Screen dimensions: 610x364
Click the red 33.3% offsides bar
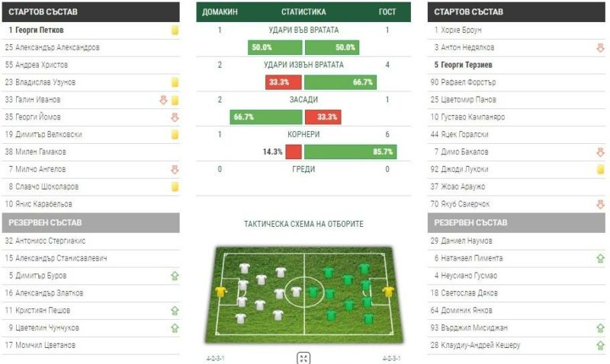click(x=321, y=117)
